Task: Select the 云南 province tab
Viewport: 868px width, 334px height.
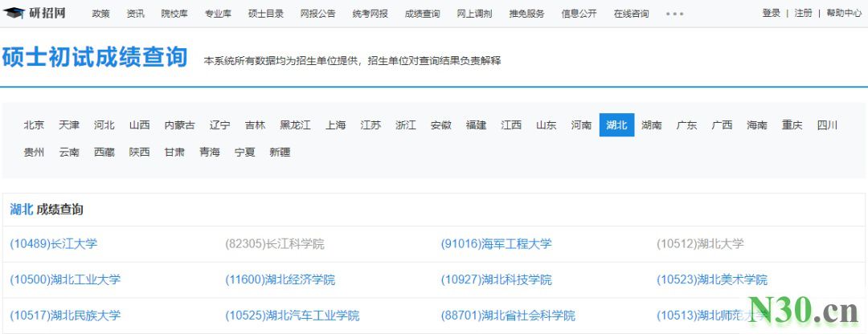Action: (69, 152)
